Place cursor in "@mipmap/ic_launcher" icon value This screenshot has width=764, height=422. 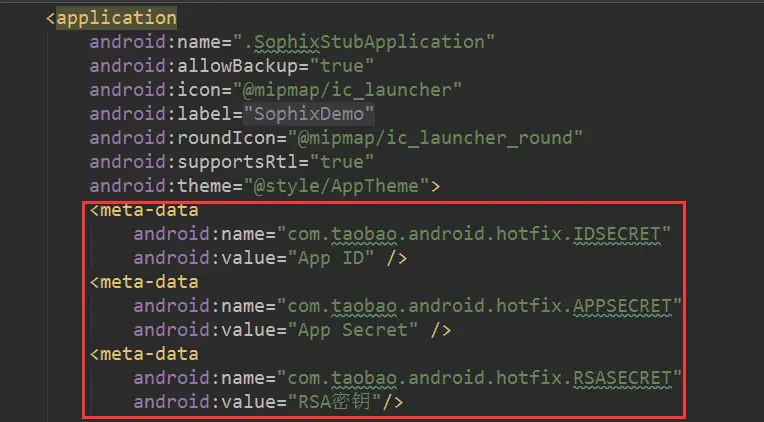pyautogui.click(x=347, y=90)
